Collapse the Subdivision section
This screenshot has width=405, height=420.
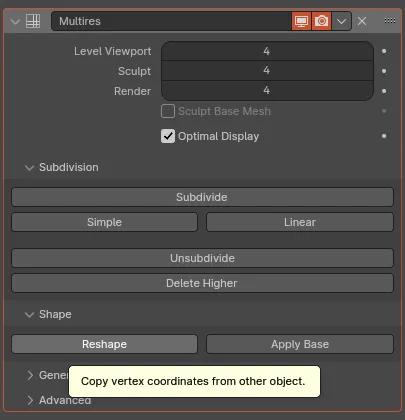point(29,168)
